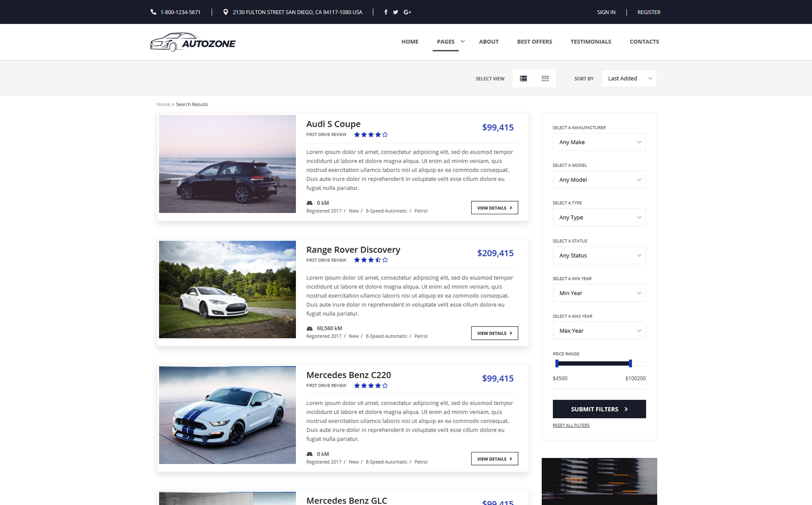Open the Sort By Last Added dropdown

click(629, 78)
